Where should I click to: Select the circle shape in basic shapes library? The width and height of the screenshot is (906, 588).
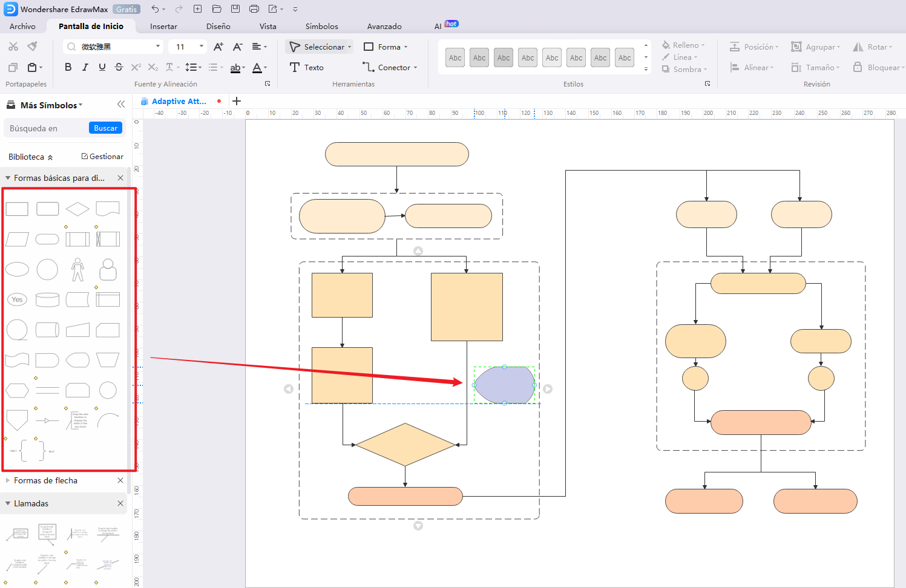(47, 269)
